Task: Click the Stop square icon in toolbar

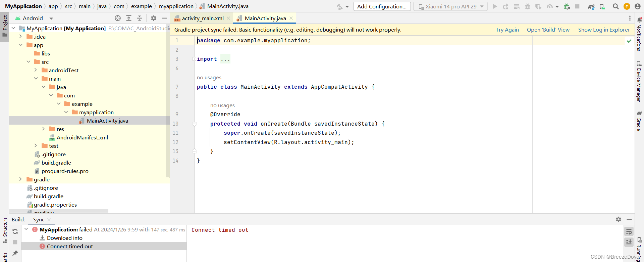Action: pos(577,6)
